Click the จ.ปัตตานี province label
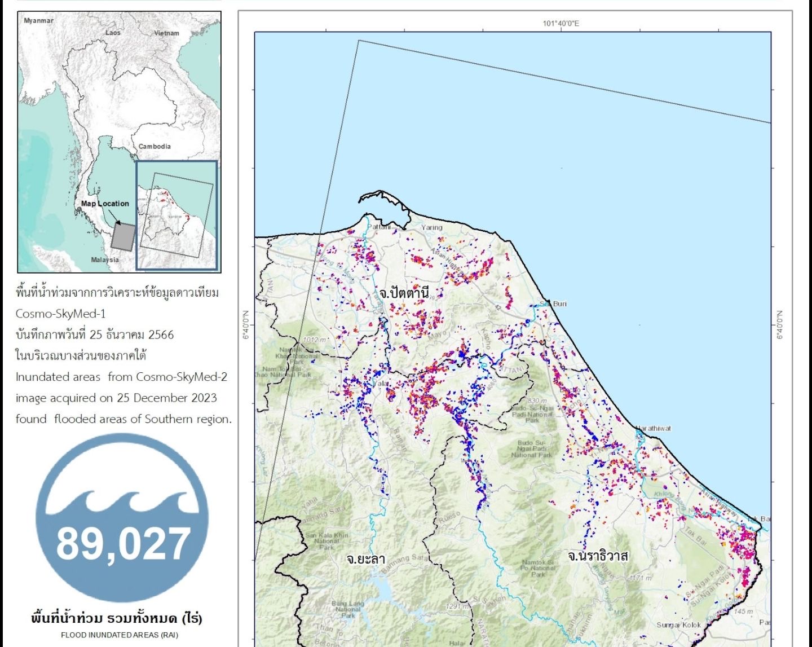812x647 pixels. click(404, 293)
